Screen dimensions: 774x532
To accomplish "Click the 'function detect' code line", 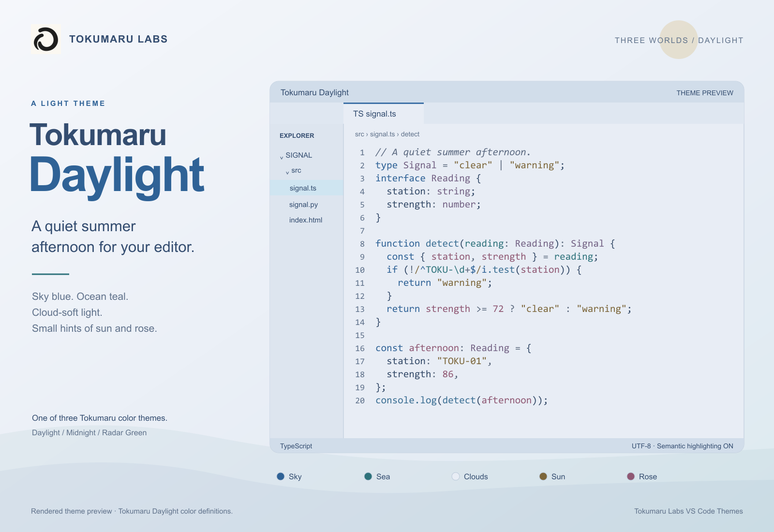I will 495,244.
